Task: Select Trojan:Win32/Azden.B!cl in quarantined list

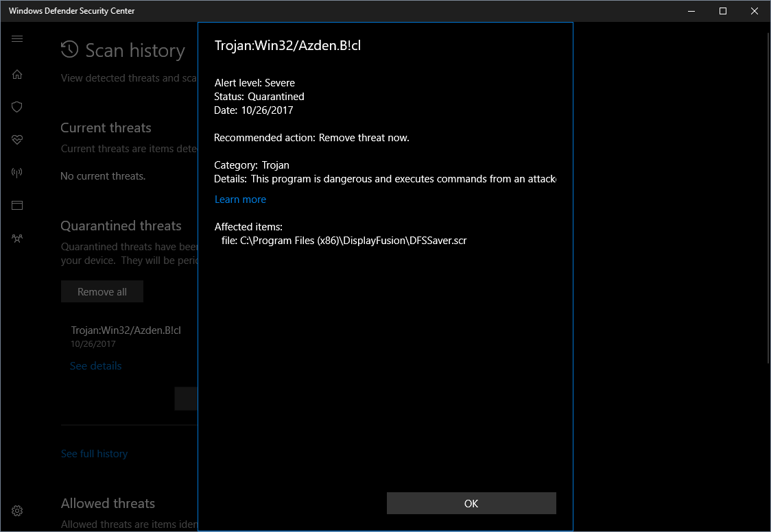Action: click(126, 330)
